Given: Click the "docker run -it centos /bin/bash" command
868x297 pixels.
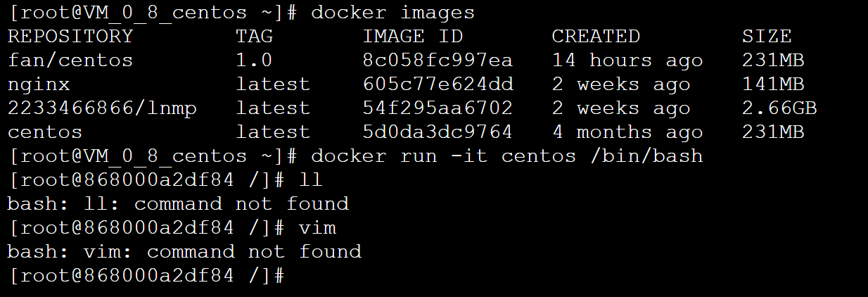Looking at the screenshot, I should click(506, 156).
